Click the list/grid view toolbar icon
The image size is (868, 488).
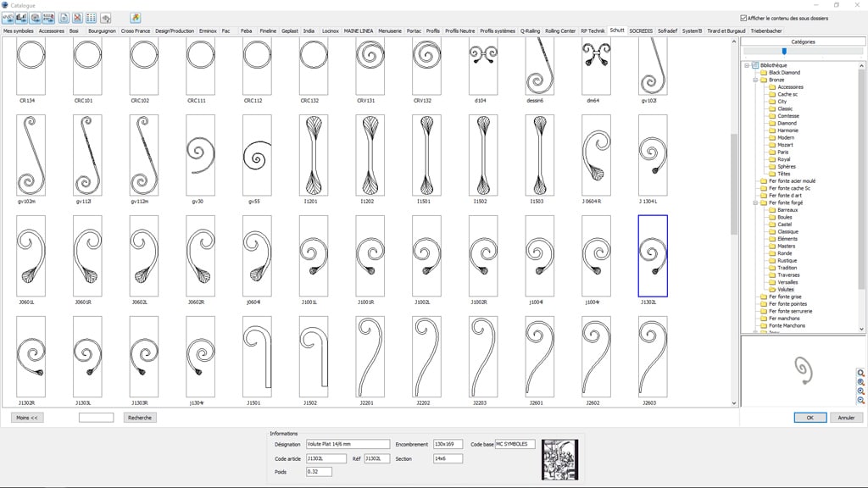[91, 18]
